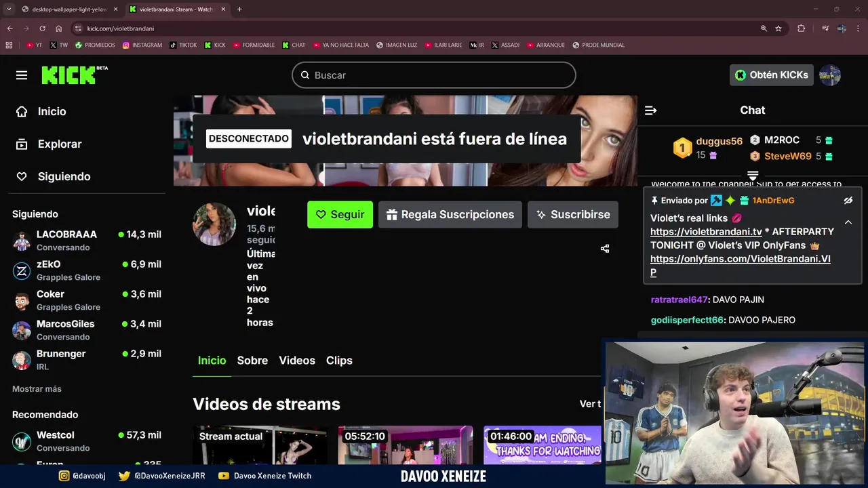
Task: Open the hamburger sidebar menu
Action: point(22,75)
